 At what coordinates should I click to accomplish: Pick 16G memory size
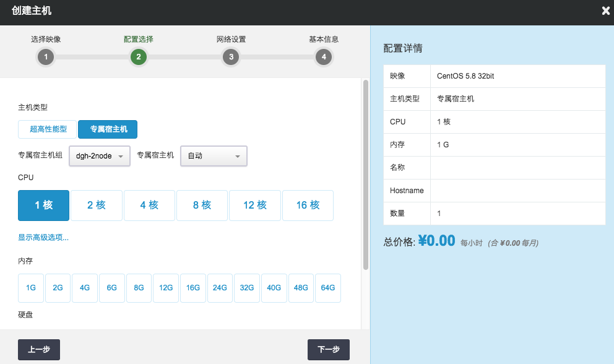point(193,288)
